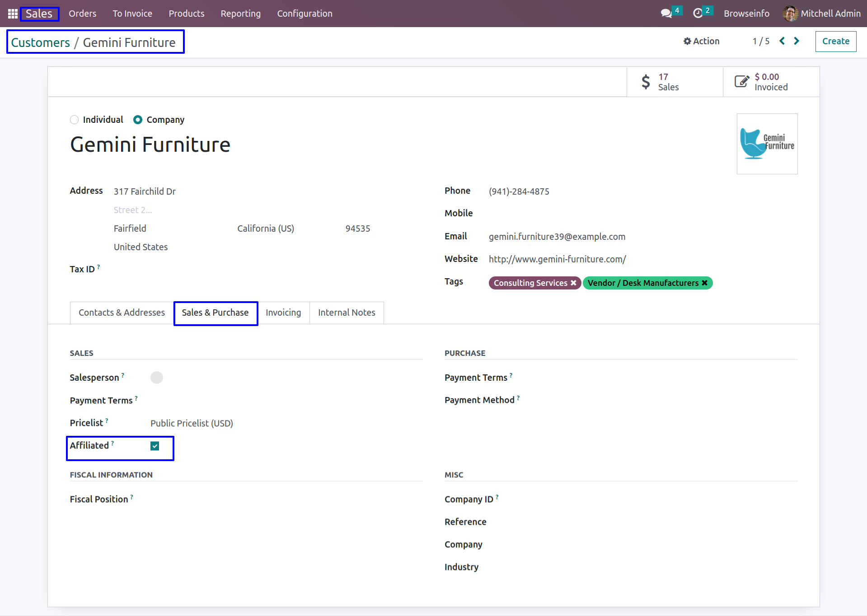Viewport: 867px width, 616px height.
Task: Click the Gemini Furniture name field
Action: coord(150,145)
